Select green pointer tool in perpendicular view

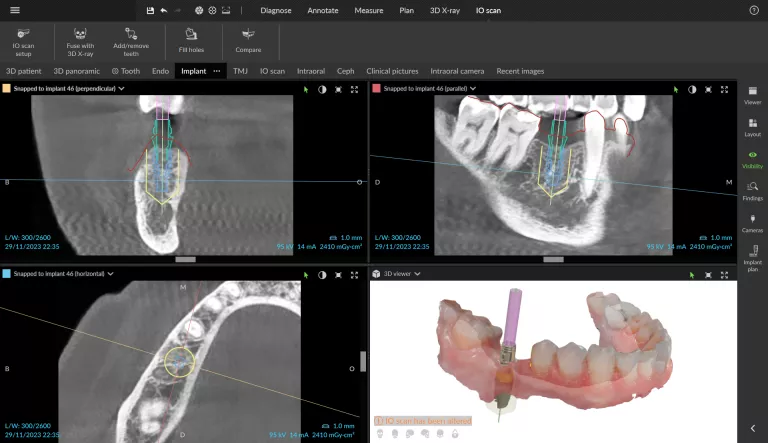306,89
